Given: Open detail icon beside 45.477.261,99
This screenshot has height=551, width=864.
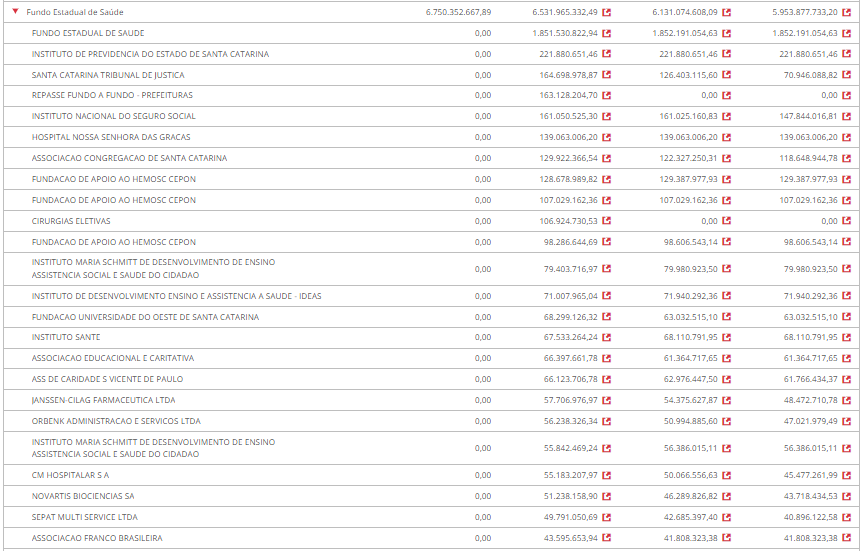Looking at the screenshot, I should coord(847,475).
